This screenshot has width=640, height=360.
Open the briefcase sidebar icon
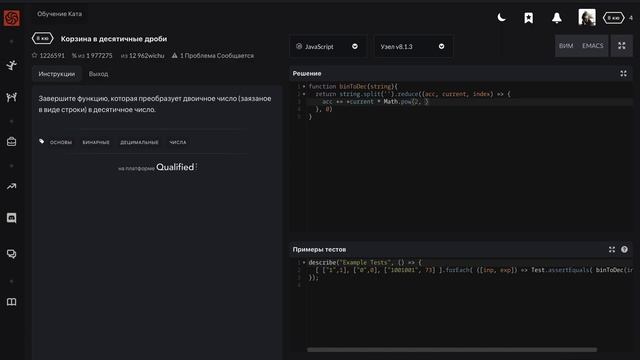[x=11, y=142]
